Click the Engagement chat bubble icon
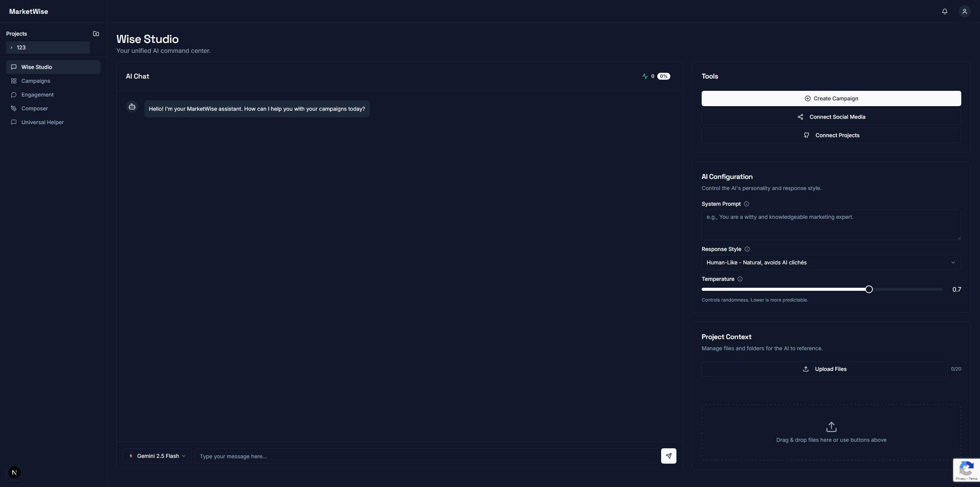This screenshot has height=487, width=980. (14, 94)
